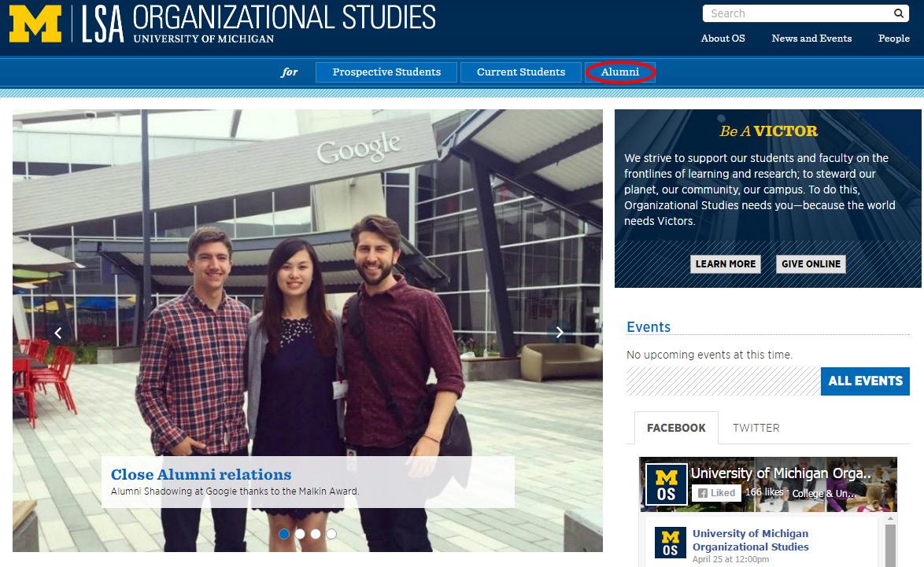This screenshot has width=924, height=567.
Task: Open the Alumni menu item
Action: click(x=620, y=72)
